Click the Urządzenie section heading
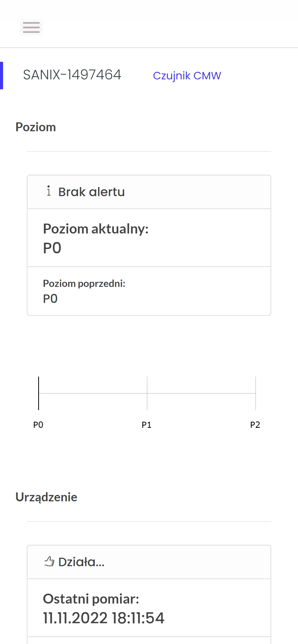Image resolution: width=298 pixels, height=644 pixels. click(46, 497)
